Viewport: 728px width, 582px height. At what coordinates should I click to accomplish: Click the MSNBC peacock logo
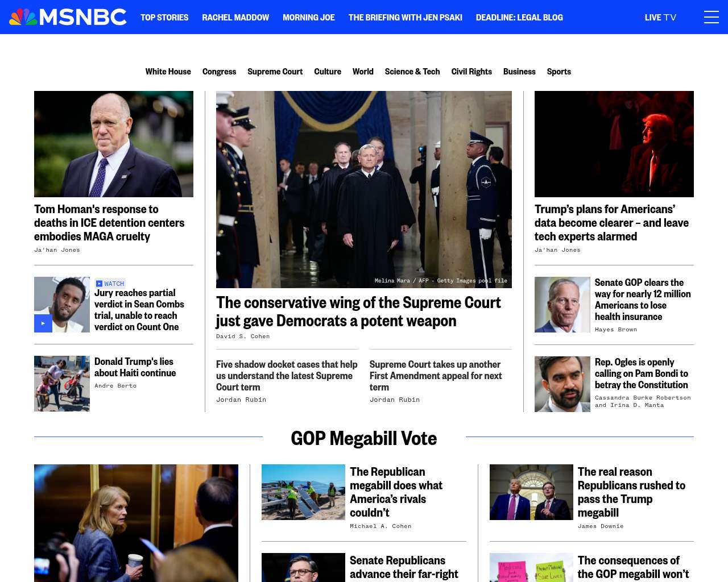pyautogui.click(x=68, y=17)
